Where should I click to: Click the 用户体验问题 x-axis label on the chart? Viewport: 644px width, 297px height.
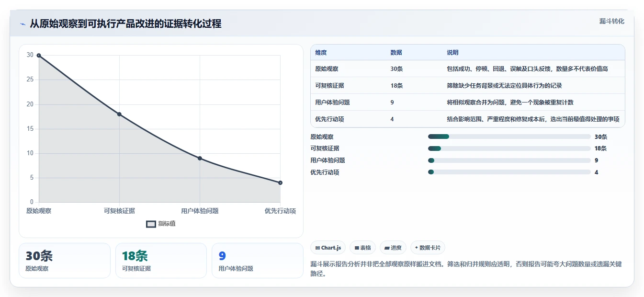(x=200, y=211)
